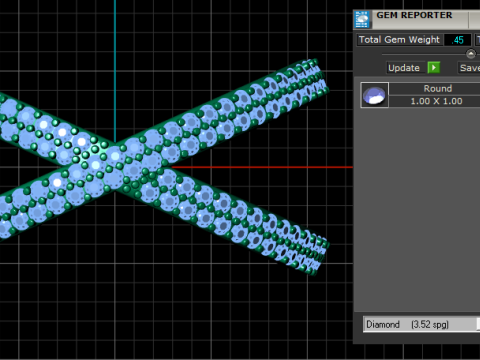Run update with the green arrow icon
Screen dimensions: 480x360
(434, 68)
